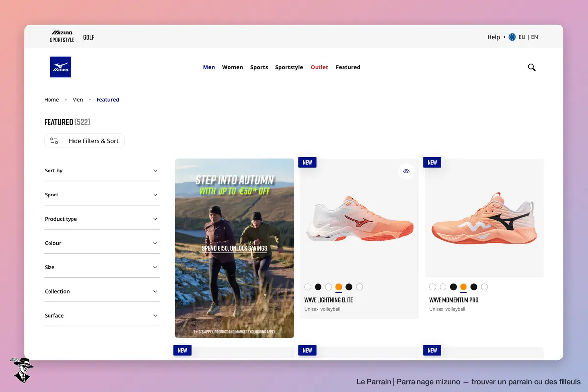Open the search magnifier icon
Viewport: 588px width, 392px height.
coord(532,68)
